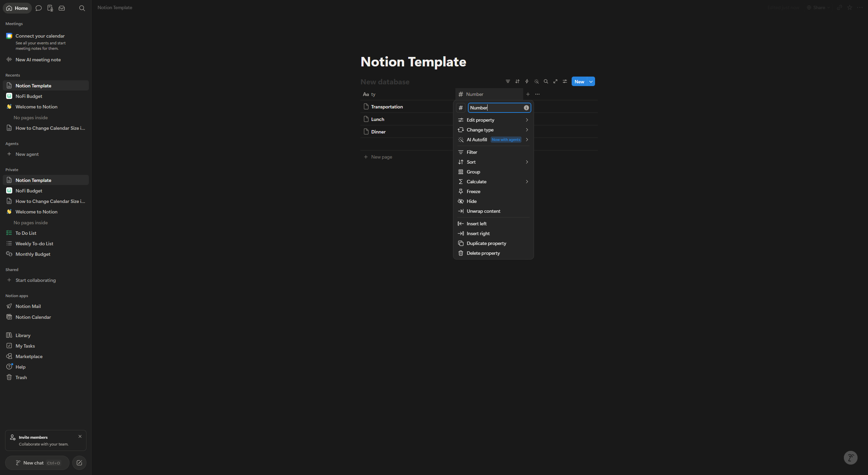Open the column header three-dot menu

click(x=537, y=94)
